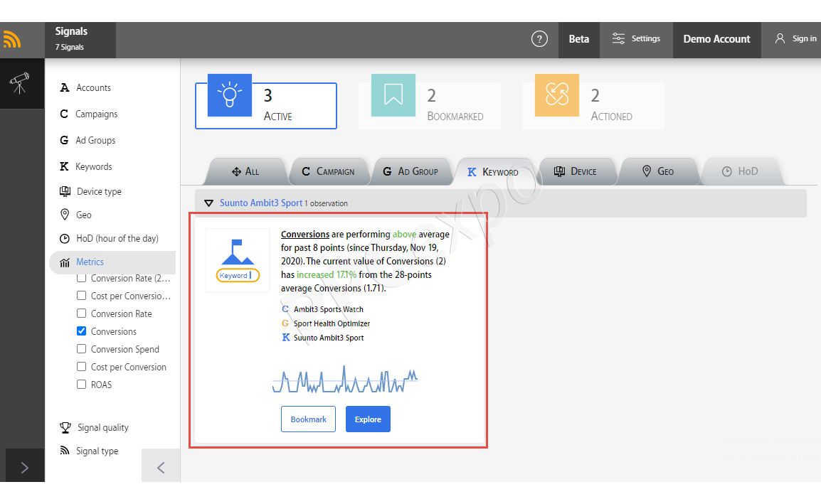This screenshot has height=504, width=821.
Task: Expand the dark left navigation arrow
Action: coord(25,467)
